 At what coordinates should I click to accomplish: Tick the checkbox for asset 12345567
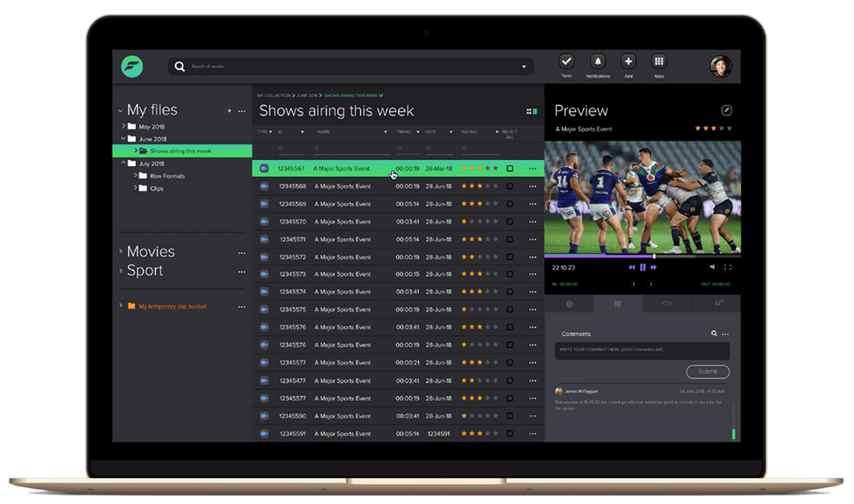click(510, 169)
